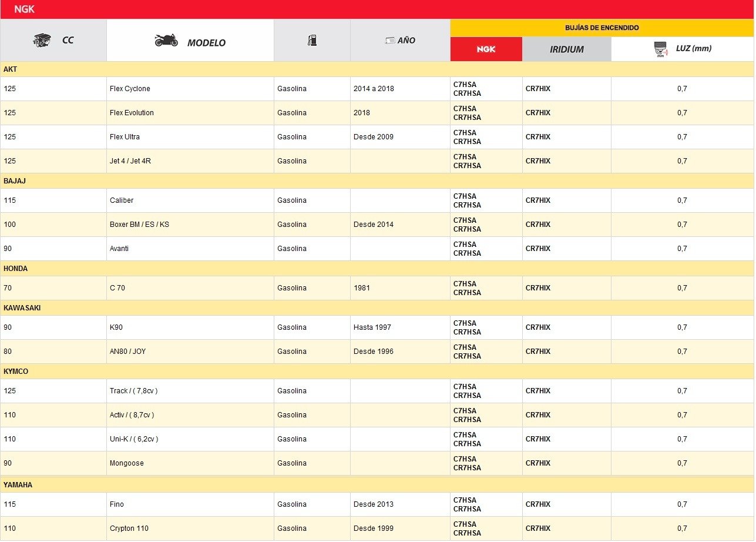Viewport: 756px width, 542px height.
Task: Click the 80 cc cell in AN80 row
Action: [x=53, y=352]
